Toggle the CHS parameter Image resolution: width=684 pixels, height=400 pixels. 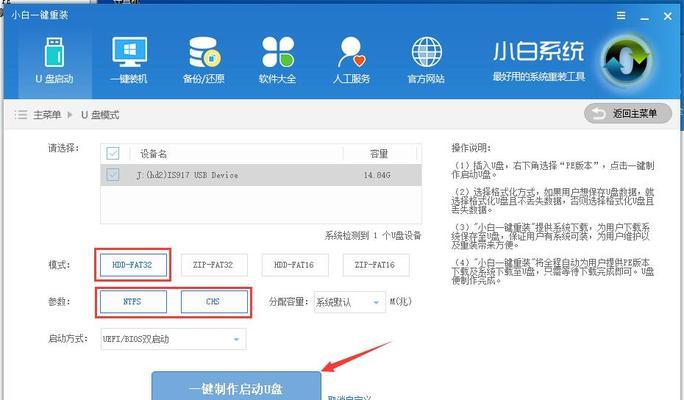[213, 301]
